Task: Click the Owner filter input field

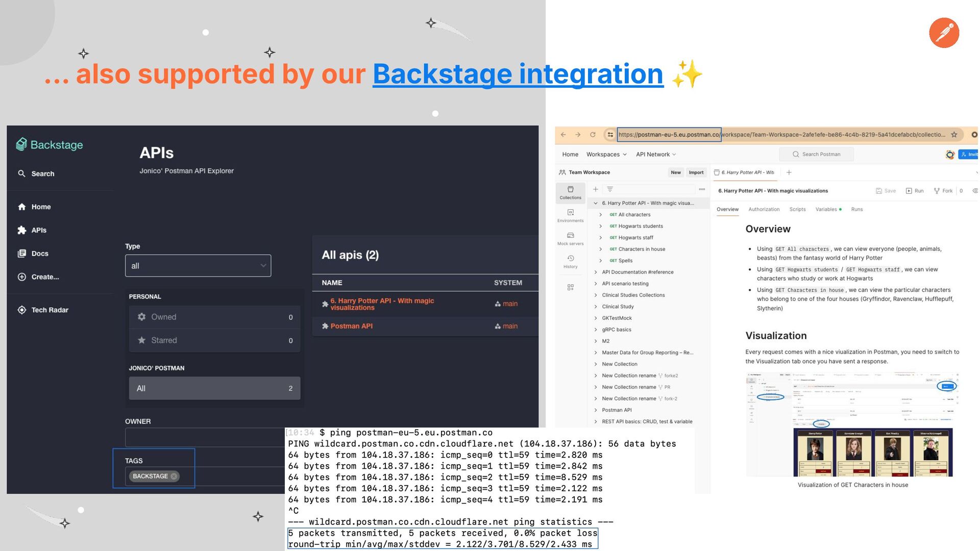Action: tap(204, 437)
